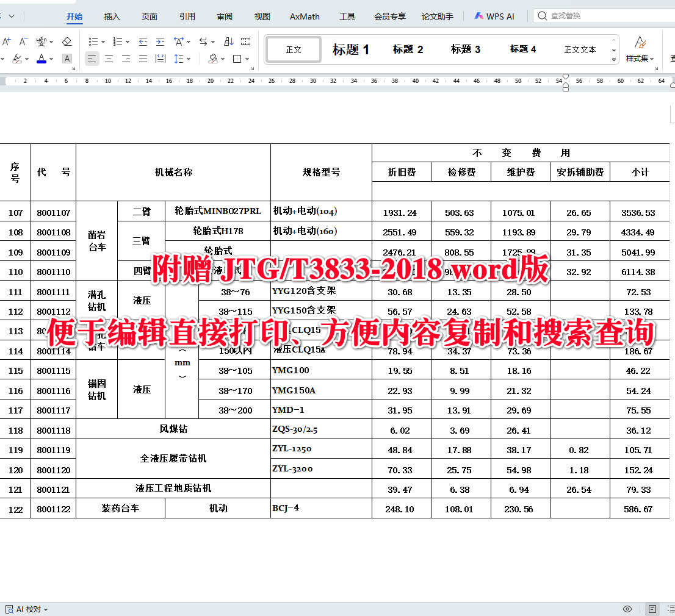Screen dimensions: 675x616
Task: Open the 审阅 (Review) tab
Action: [x=225, y=16]
